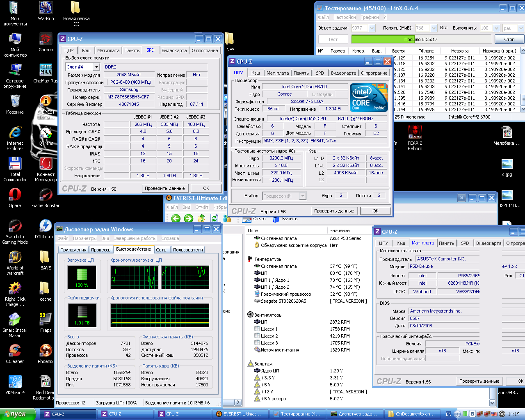Click OK in the SPD CPU-Z window
This screenshot has height=420, width=525.
(x=206, y=188)
